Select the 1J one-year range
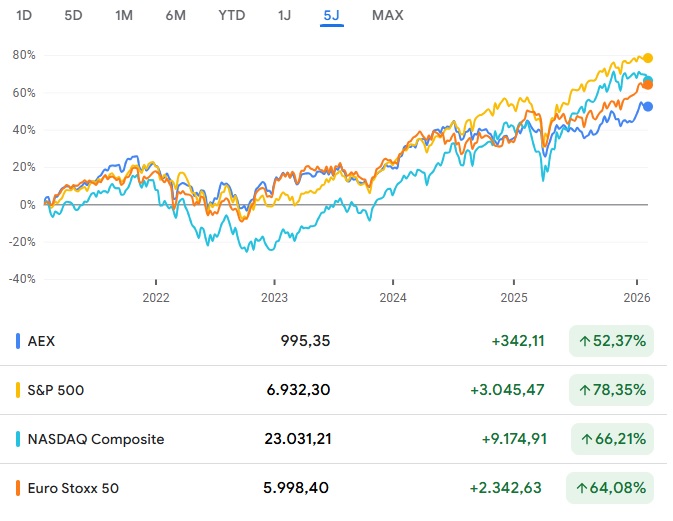 (x=286, y=15)
